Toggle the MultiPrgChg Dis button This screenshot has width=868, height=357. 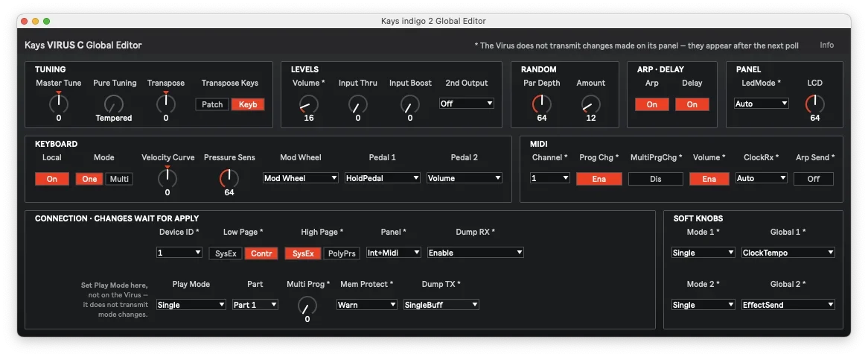tap(655, 179)
